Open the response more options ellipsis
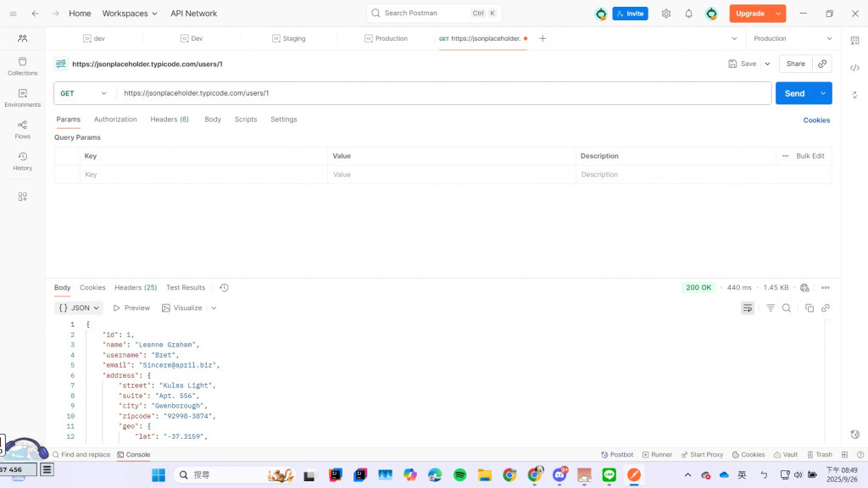This screenshot has width=868, height=488. coord(826,288)
